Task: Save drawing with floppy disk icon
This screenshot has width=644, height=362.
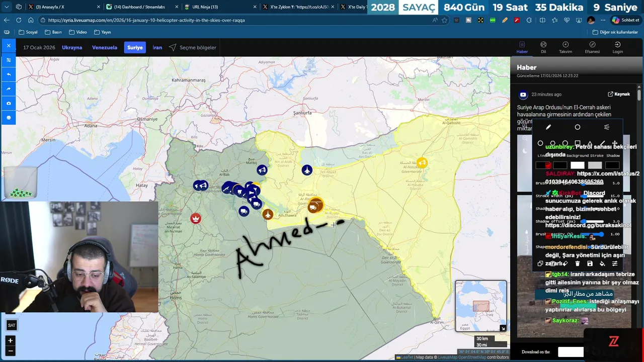Action: click(x=590, y=263)
